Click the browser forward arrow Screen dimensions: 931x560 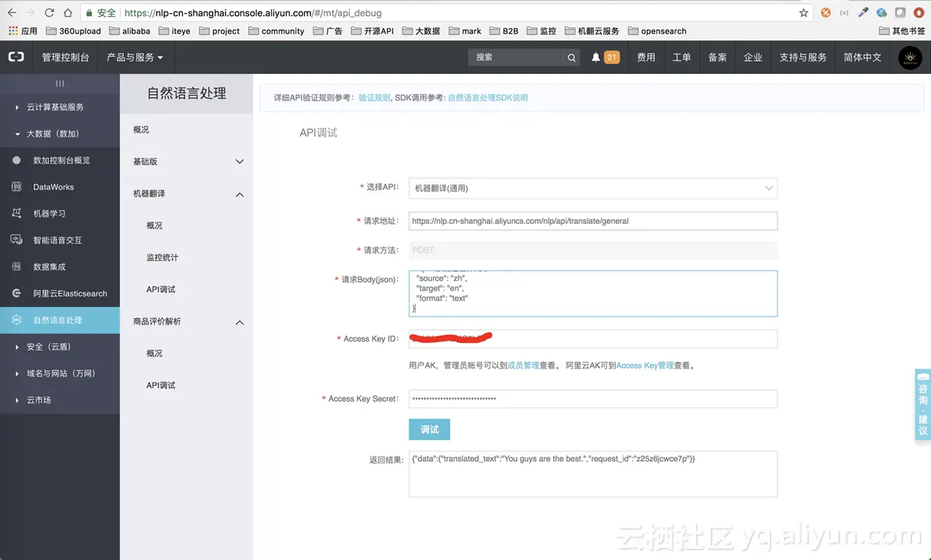click(31, 12)
